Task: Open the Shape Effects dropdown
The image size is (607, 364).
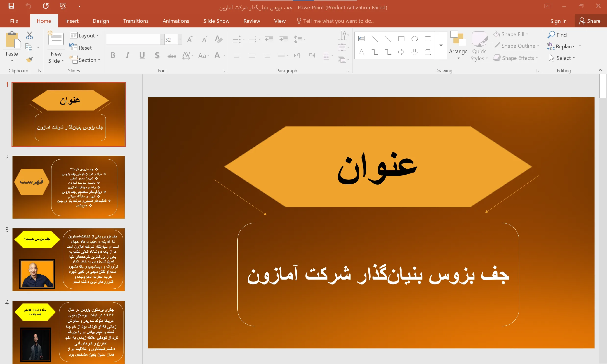Action: [515, 58]
